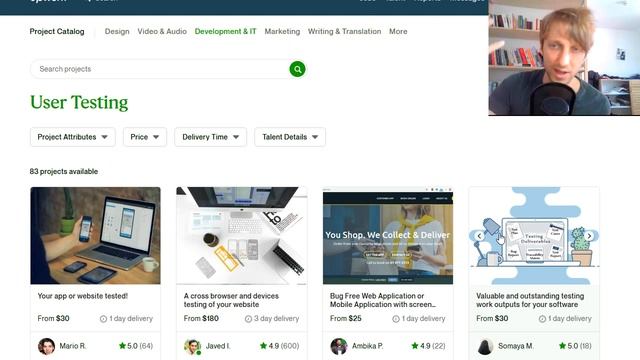Click the 'From $180' price text
The image size is (640, 360).
pos(201,318)
